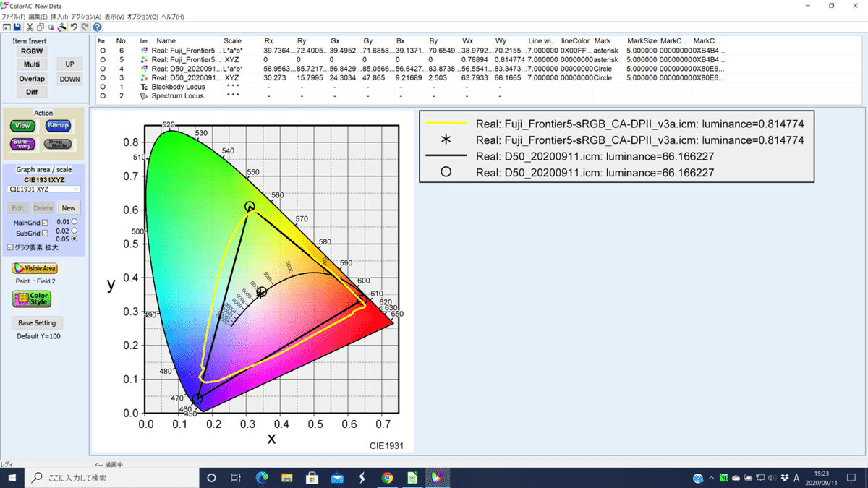Click the 0X00FF line color cell

point(575,51)
